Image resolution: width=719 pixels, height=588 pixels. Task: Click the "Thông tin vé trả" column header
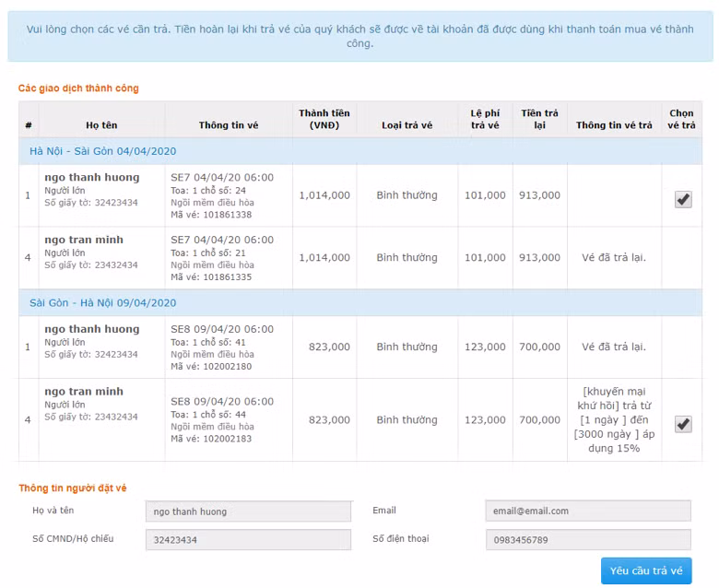614,125
